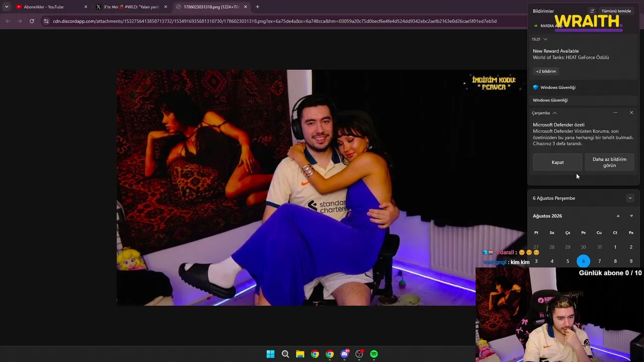
Task: Open Spotify from the taskbar
Action: (x=374, y=354)
